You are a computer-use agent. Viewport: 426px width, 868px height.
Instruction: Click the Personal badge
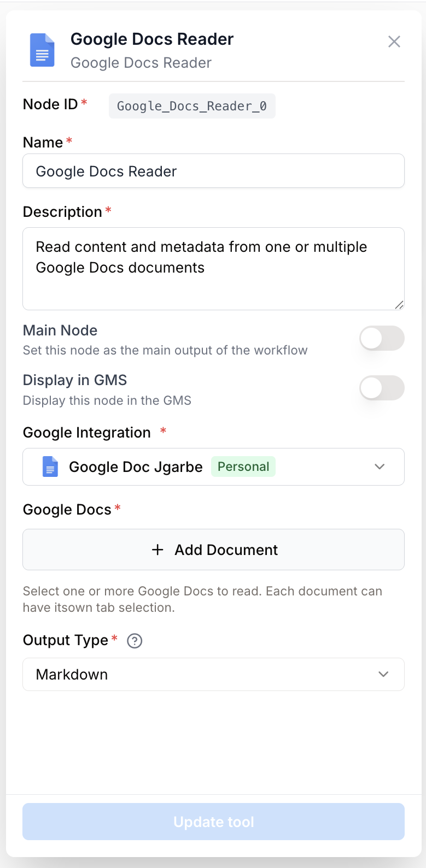click(x=243, y=467)
